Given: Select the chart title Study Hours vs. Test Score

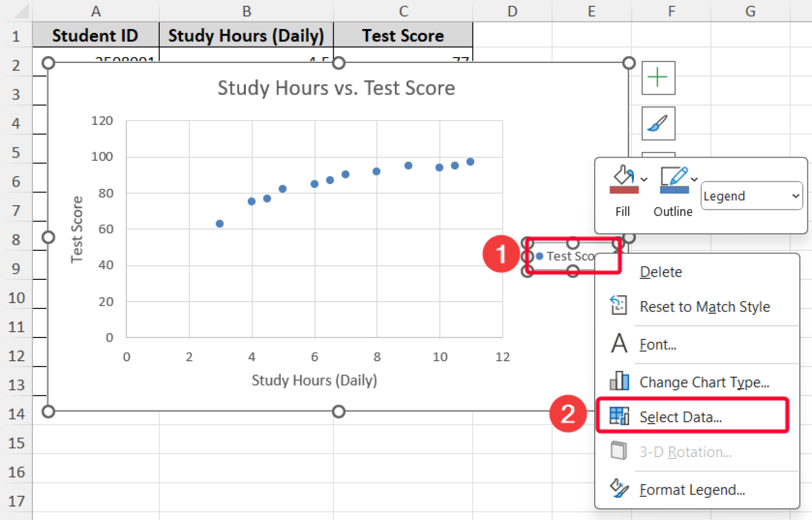Looking at the screenshot, I should [x=336, y=88].
